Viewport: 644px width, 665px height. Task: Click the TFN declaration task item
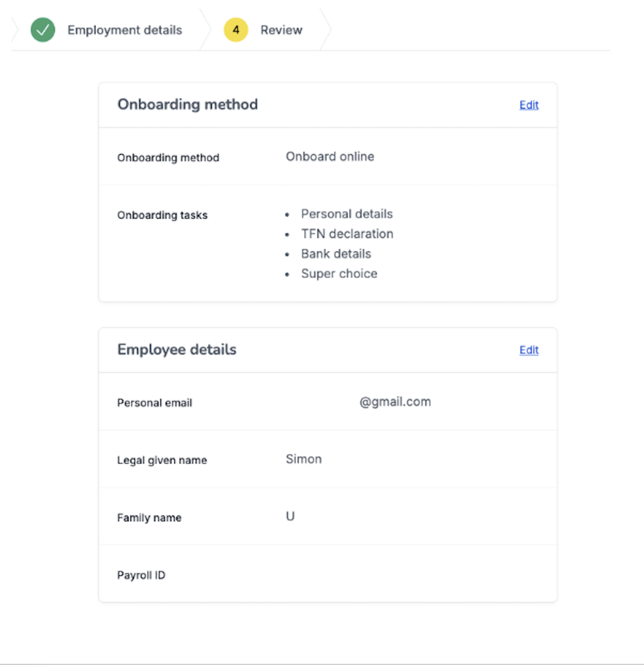[347, 234]
